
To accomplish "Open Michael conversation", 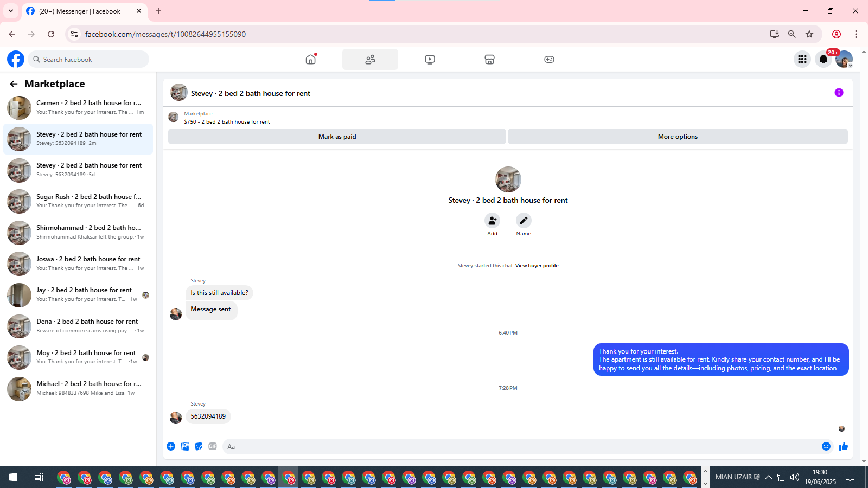I will tap(78, 388).
